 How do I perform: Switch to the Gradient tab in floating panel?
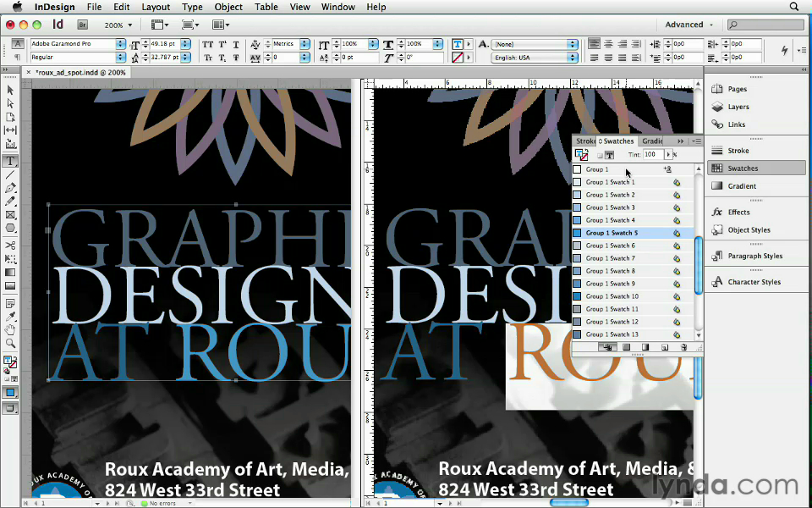(x=652, y=141)
